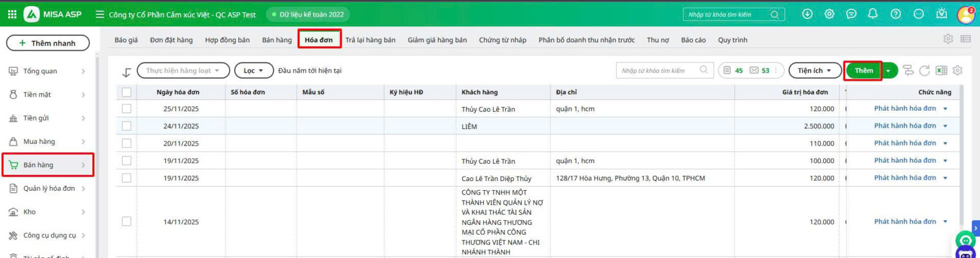Open the Lọc filter dropdown
This screenshot has width=980, height=258.
(253, 71)
